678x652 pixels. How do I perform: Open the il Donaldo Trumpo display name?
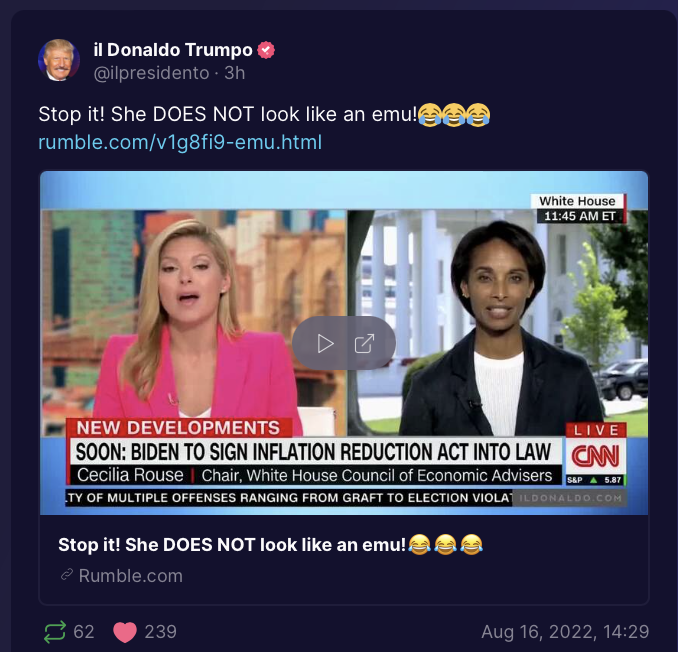[x=173, y=50]
